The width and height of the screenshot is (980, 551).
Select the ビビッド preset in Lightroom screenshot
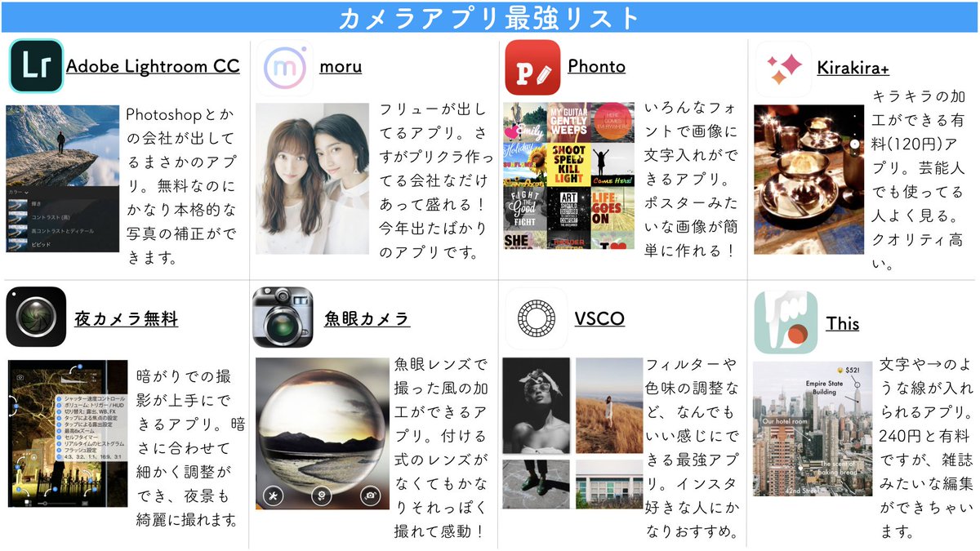41,245
